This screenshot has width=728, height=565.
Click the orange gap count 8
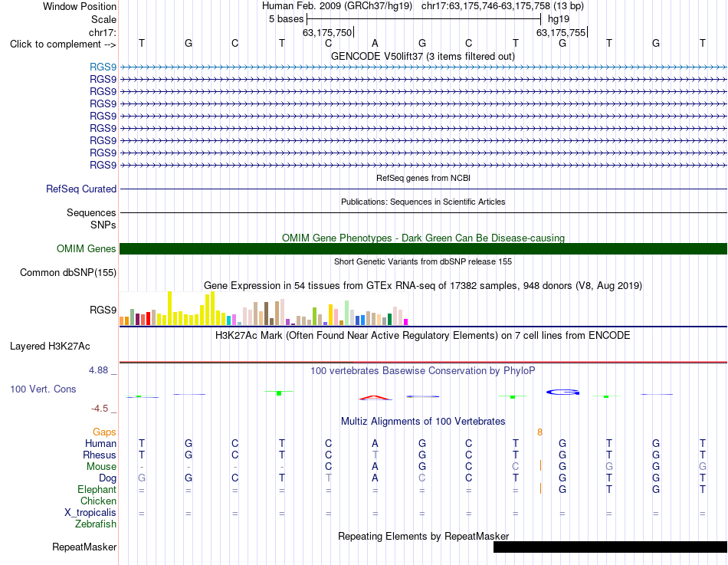[539, 432]
